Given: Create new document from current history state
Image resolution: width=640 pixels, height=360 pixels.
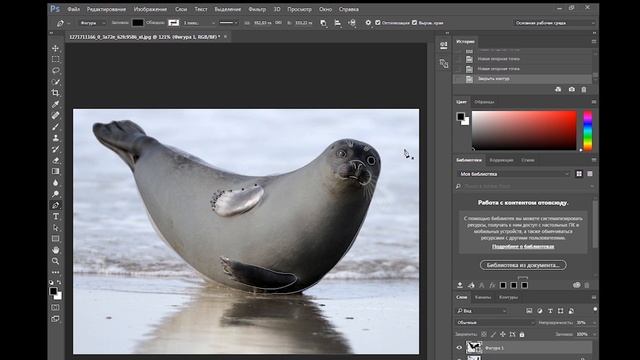Looking at the screenshot, I should (558, 89).
